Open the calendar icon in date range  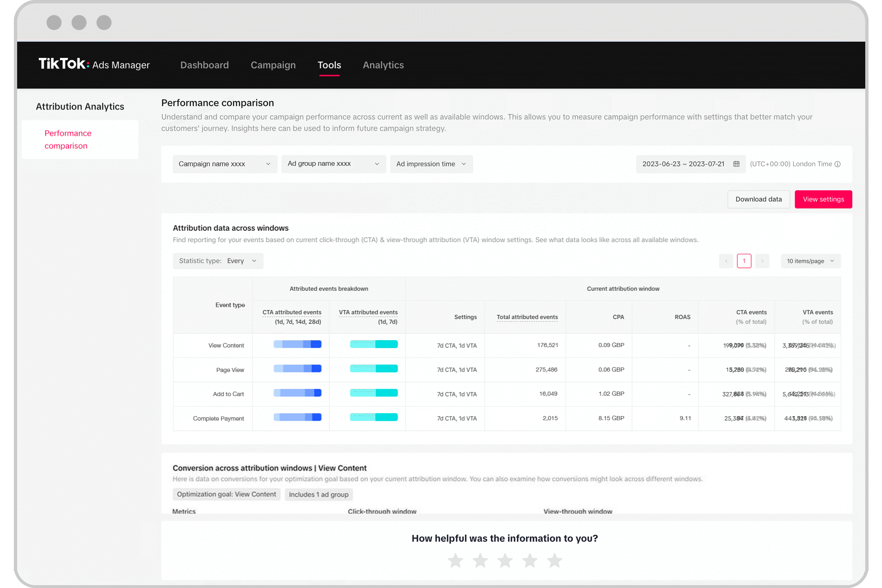[736, 164]
